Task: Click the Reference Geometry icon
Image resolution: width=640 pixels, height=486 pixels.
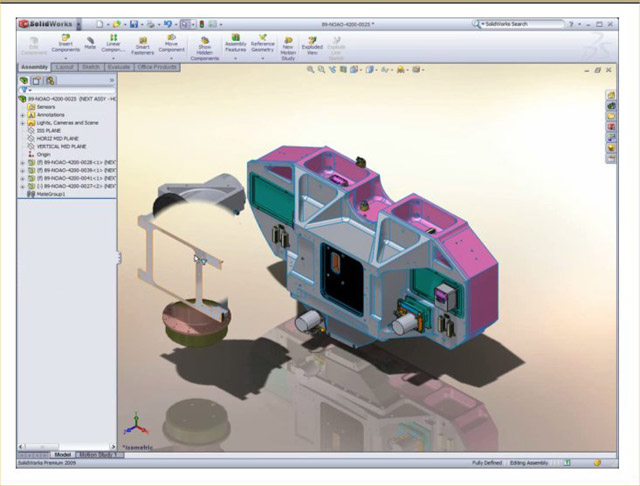Action: 263,43
